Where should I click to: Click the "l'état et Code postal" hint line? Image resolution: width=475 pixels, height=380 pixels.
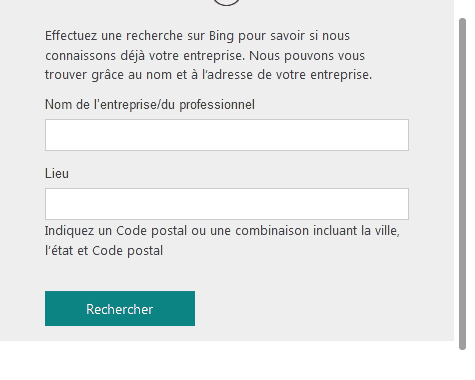pos(104,251)
